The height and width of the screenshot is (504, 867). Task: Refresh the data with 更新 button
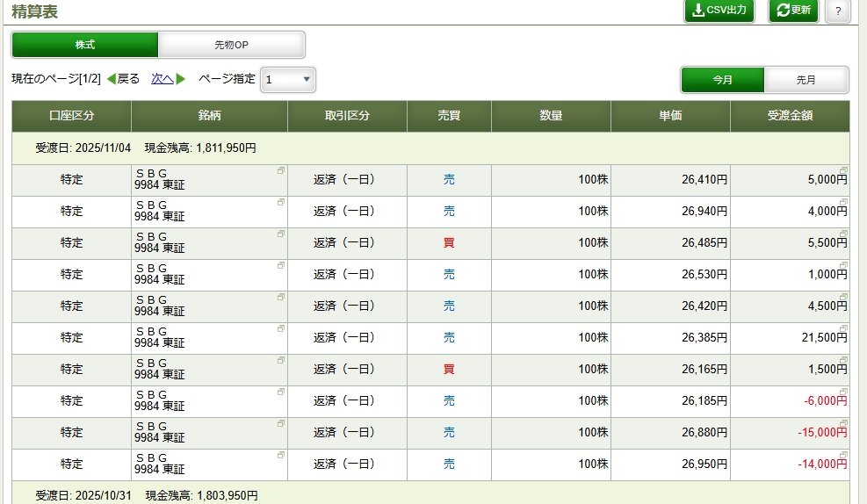(793, 11)
